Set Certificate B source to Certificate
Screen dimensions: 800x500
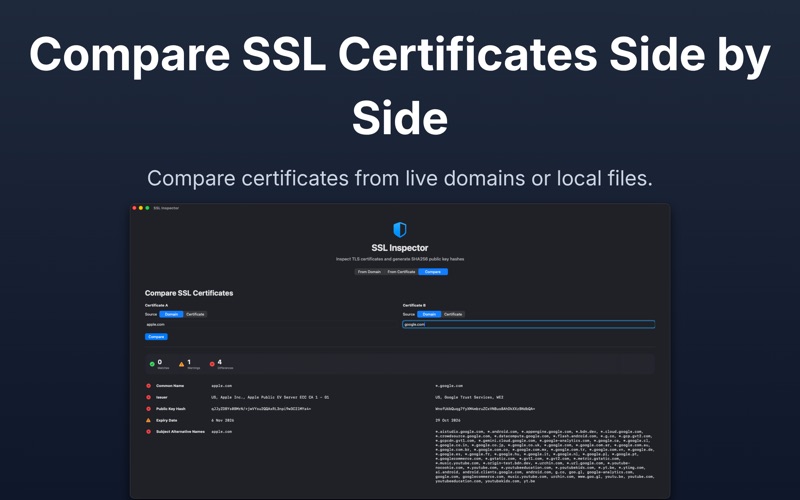[453, 314]
